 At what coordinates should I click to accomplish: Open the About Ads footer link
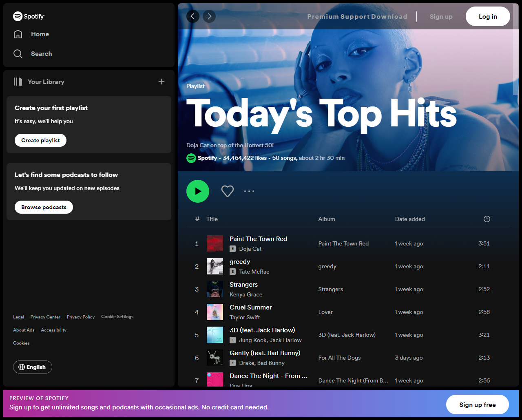click(x=24, y=330)
